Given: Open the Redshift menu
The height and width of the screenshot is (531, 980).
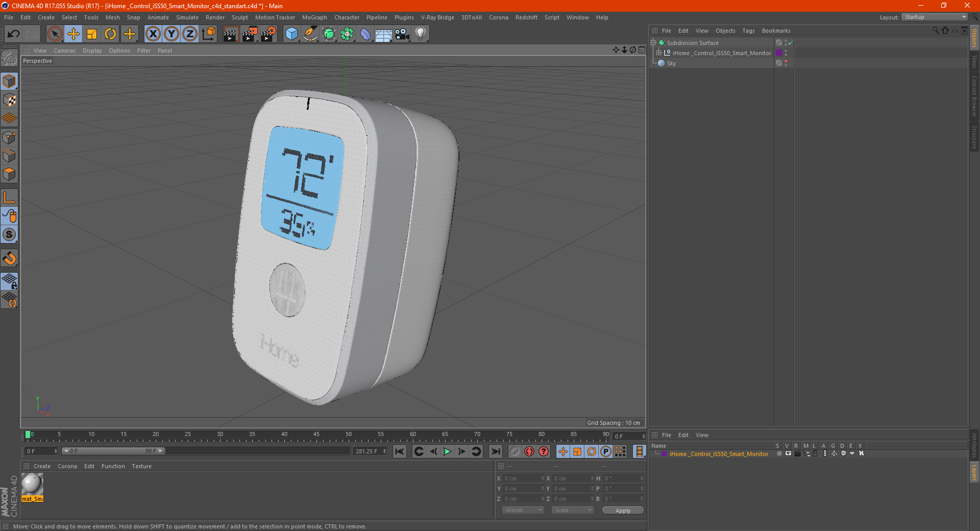Looking at the screenshot, I should 526,17.
